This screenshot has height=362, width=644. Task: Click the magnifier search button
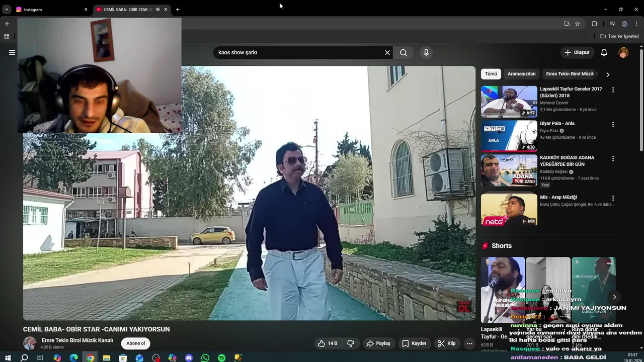point(404,52)
